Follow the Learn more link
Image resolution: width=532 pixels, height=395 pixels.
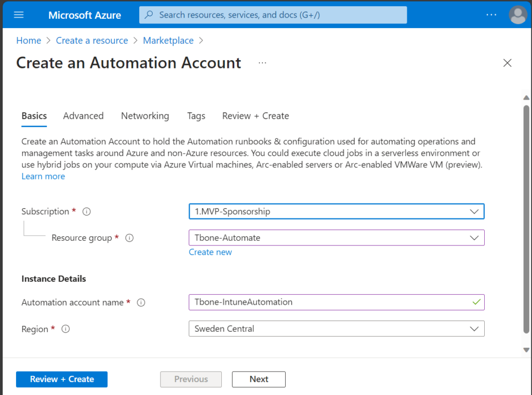click(43, 176)
